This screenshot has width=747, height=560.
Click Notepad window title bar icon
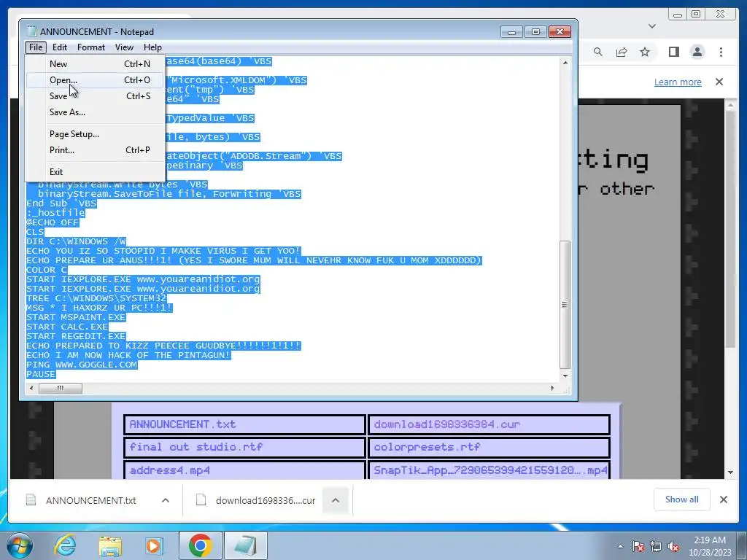click(32, 31)
